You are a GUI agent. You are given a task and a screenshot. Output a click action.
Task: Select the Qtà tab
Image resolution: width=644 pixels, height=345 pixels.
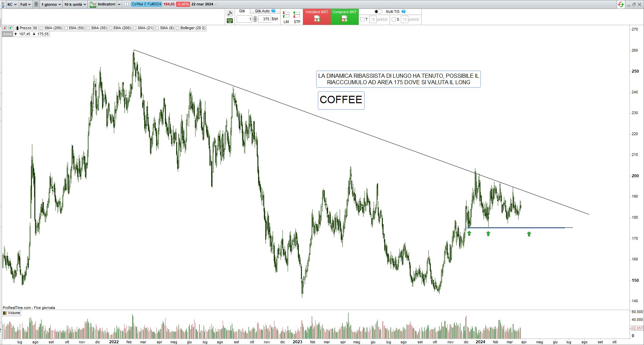tap(242, 11)
